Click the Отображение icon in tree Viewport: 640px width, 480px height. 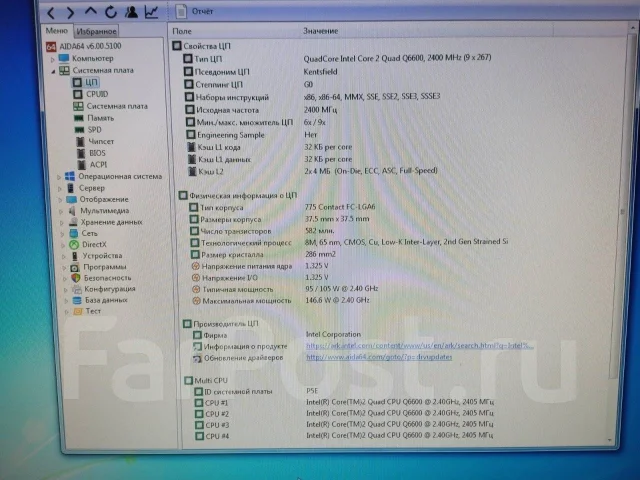point(72,200)
